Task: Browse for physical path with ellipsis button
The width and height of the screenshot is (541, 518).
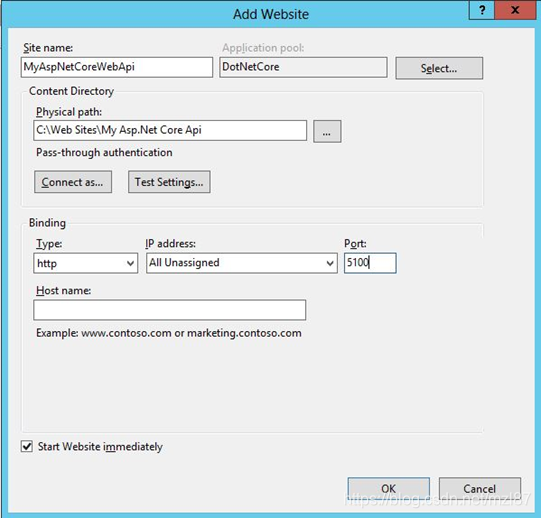Action: pyautogui.click(x=327, y=131)
